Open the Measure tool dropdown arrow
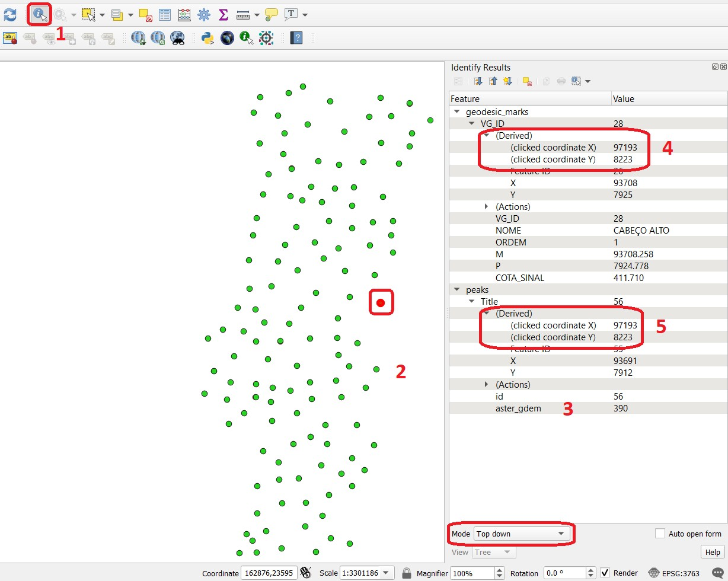Screen dimensions: 728x581 [x=257, y=14]
